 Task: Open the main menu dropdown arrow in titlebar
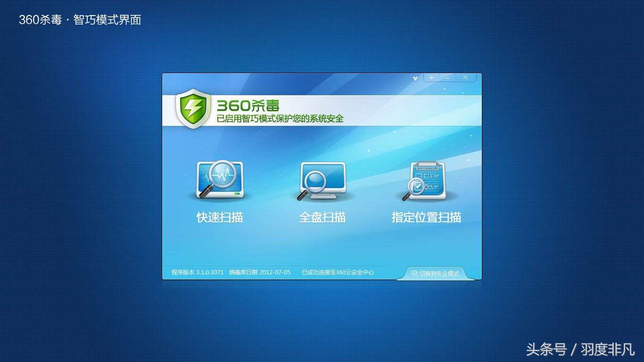(x=431, y=77)
